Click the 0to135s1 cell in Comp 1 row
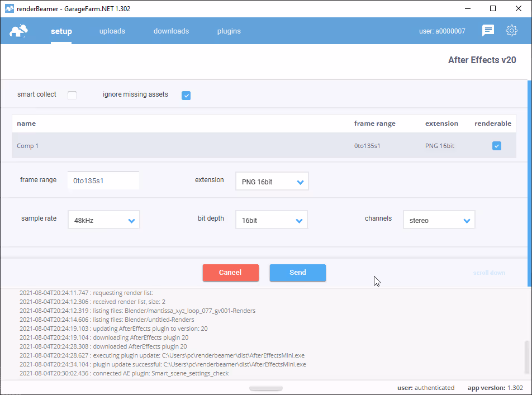The height and width of the screenshot is (395, 532). point(367,146)
